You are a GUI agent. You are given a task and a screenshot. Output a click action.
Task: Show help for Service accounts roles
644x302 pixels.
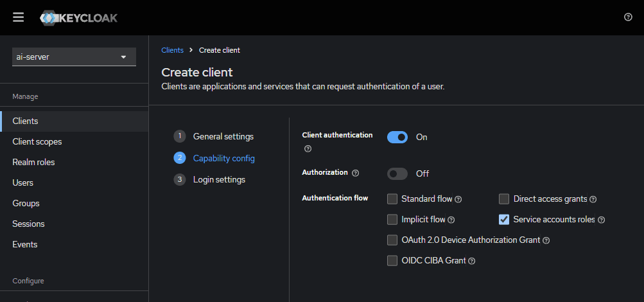[x=601, y=220]
